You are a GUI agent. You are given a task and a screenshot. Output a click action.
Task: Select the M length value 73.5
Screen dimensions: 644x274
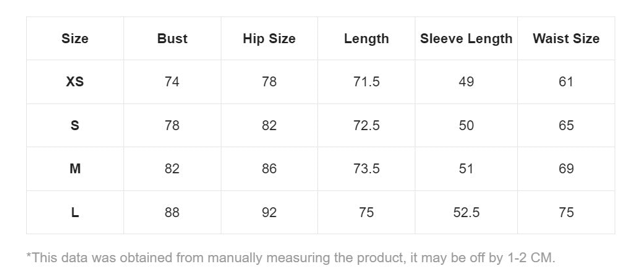[366, 169]
